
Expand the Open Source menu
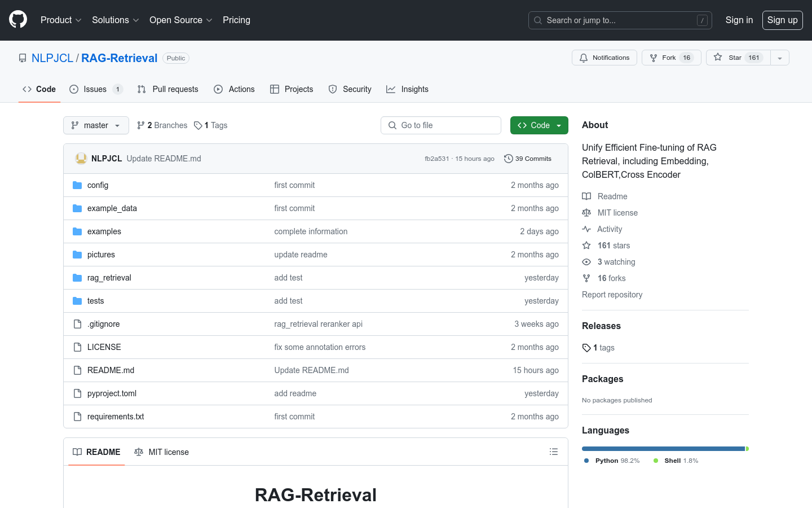click(180, 20)
